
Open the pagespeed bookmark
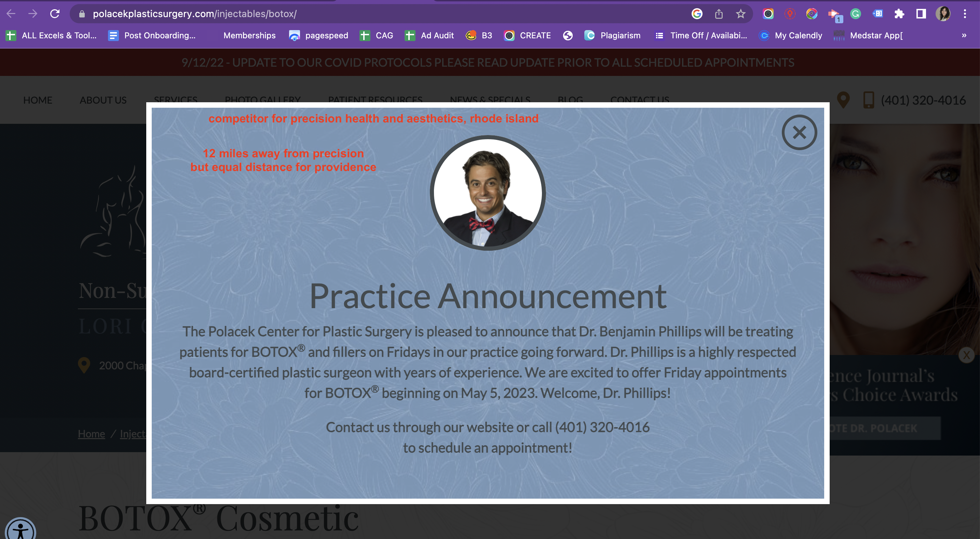pyautogui.click(x=318, y=36)
